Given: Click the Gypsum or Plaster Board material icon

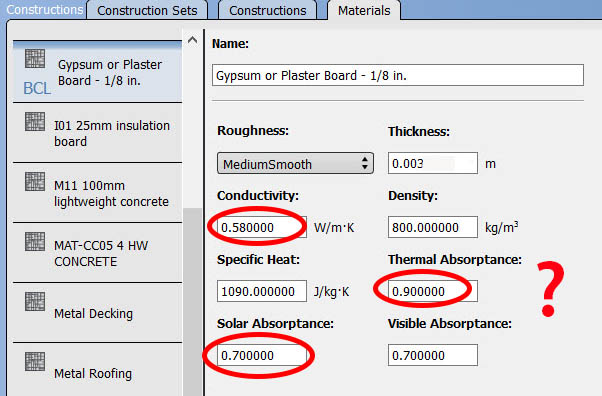Looking at the screenshot, I should coord(35,58).
